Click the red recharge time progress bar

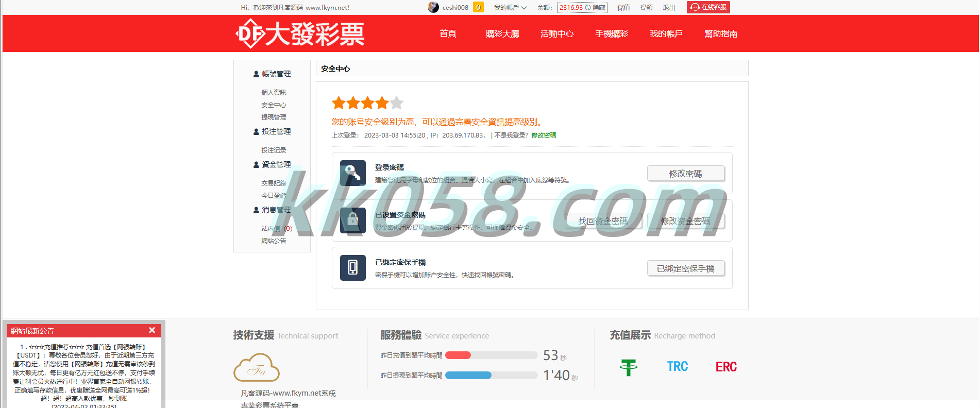click(x=458, y=355)
